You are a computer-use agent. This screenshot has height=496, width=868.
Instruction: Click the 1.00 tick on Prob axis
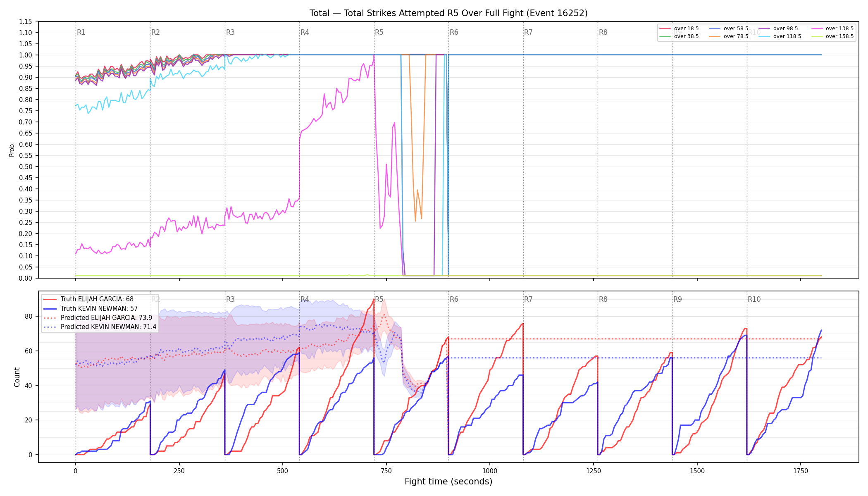(x=26, y=55)
